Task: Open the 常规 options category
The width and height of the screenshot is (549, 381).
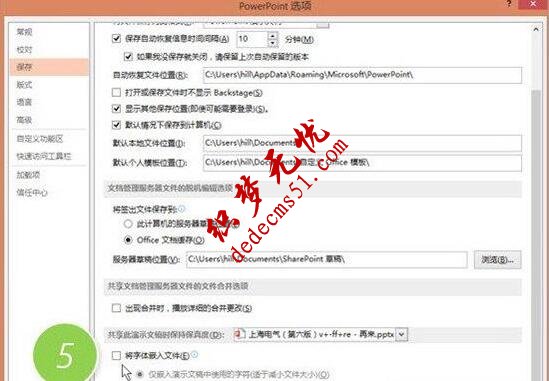Action: (x=24, y=32)
